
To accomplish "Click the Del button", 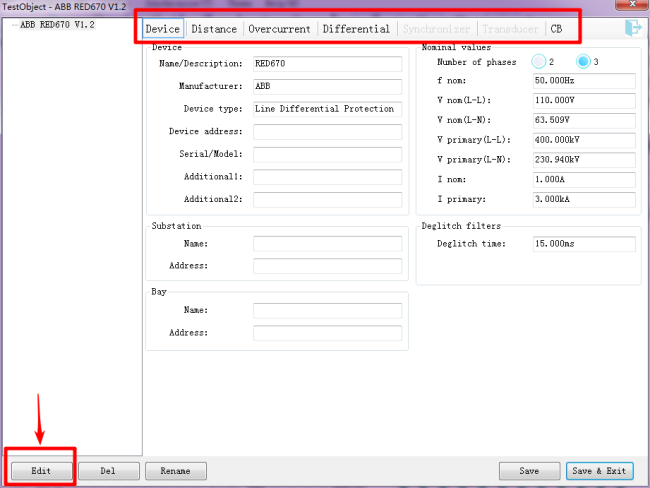I will (108, 470).
